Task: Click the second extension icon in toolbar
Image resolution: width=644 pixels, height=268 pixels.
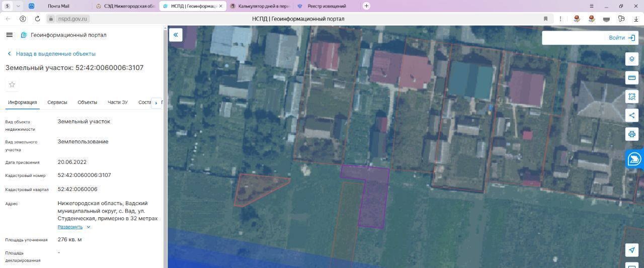Action: coord(592,19)
